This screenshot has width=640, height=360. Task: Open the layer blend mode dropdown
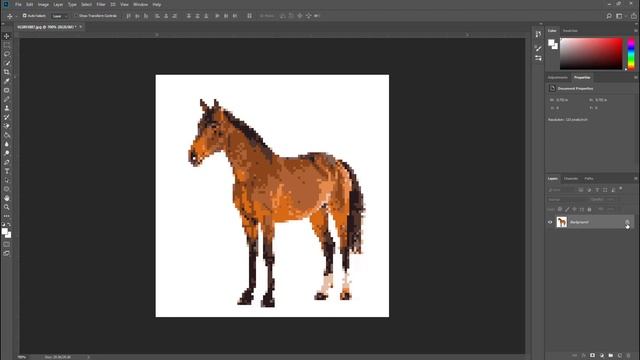567,200
